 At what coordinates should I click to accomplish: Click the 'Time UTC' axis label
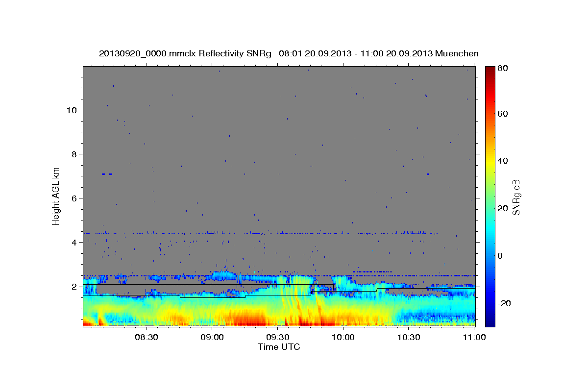click(279, 347)
